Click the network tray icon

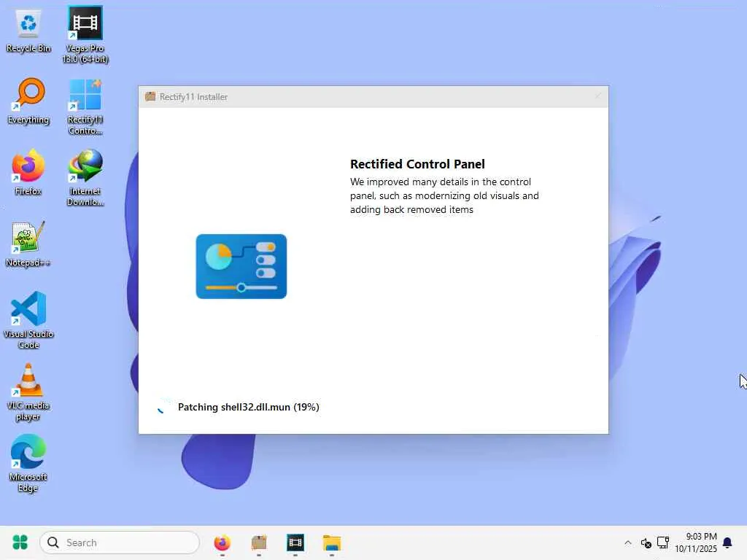(662, 542)
